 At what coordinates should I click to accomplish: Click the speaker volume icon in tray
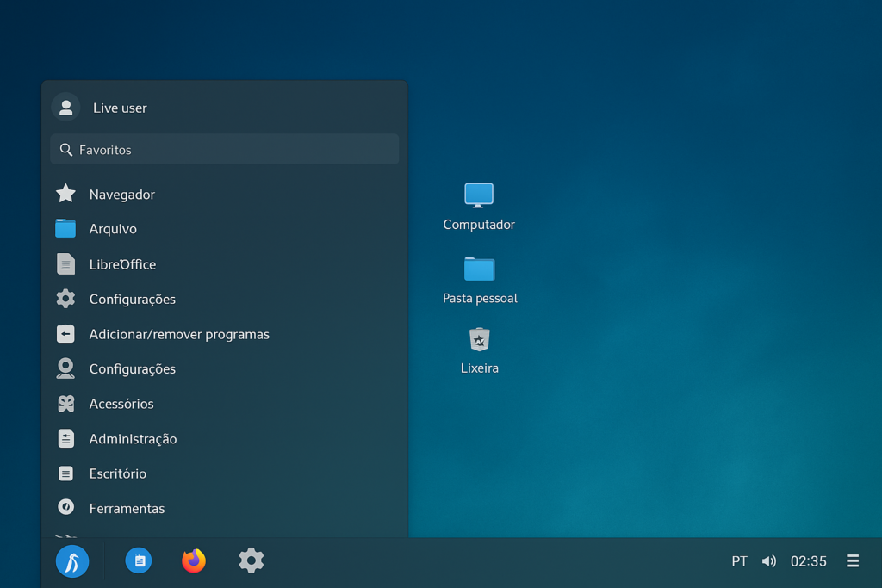pos(768,561)
